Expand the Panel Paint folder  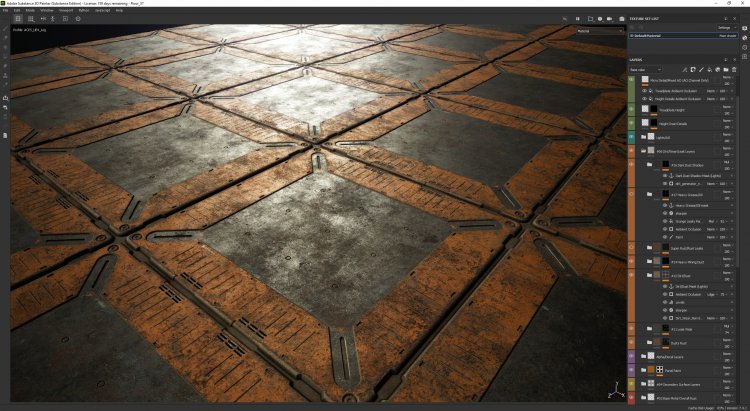(x=643, y=370)
